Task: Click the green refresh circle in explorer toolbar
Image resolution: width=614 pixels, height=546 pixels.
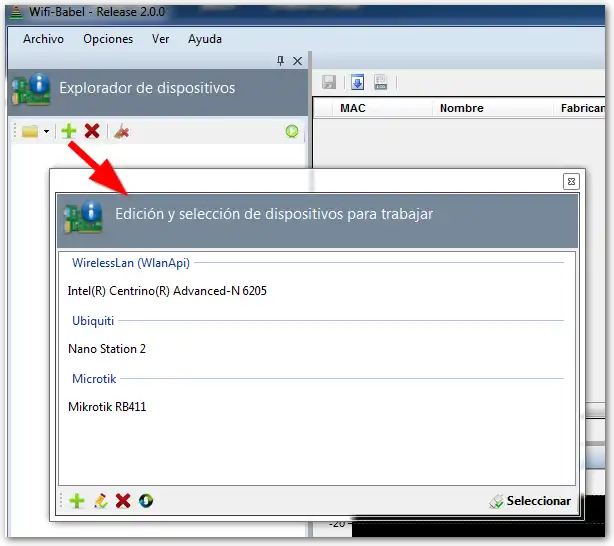Action: [292, 131]
